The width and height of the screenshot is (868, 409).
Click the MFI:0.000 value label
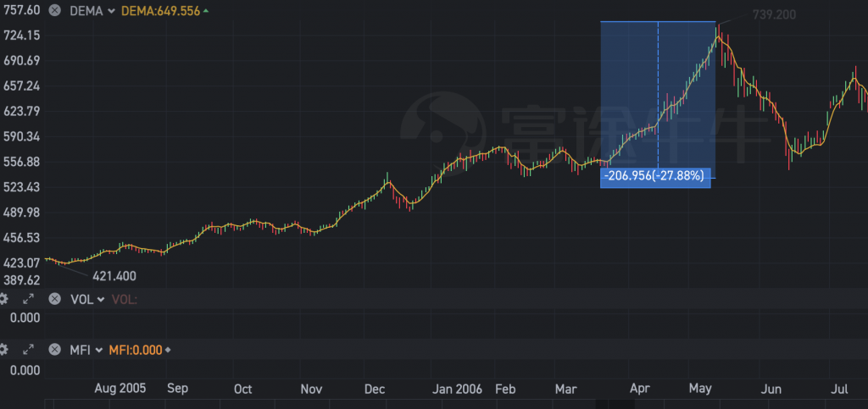tap(136, 350)
